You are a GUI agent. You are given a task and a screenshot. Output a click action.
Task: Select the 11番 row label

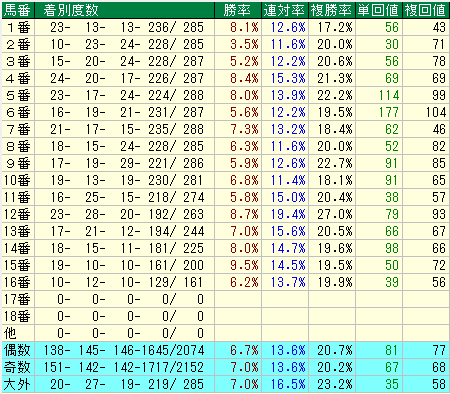coord(17,197)
